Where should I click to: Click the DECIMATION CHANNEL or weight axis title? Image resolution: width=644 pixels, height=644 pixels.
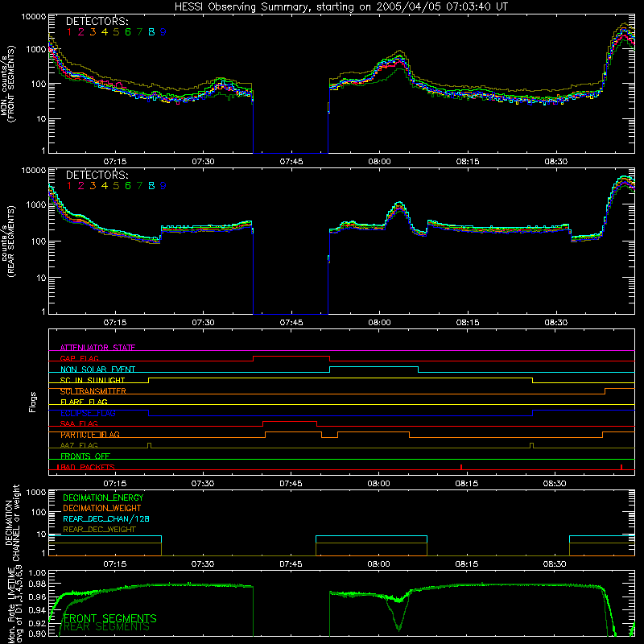point(12,522)
